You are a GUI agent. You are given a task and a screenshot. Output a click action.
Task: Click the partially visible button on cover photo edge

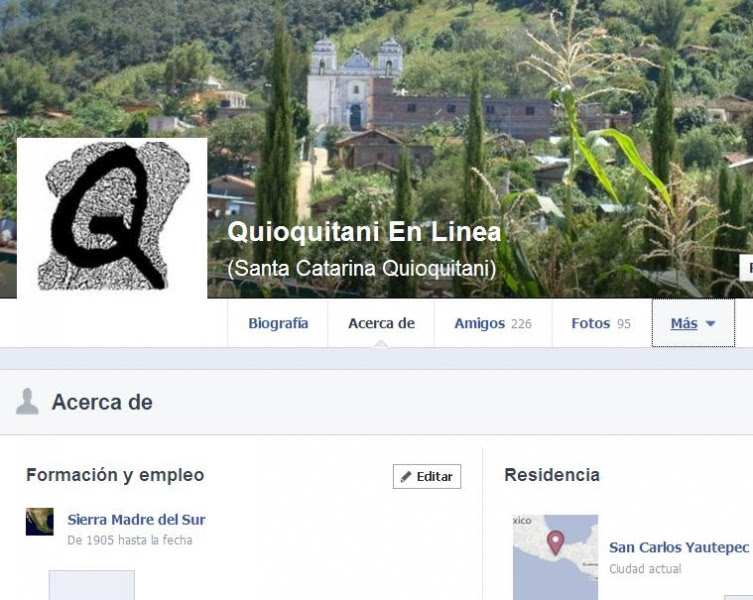pyautogui.click(x=746, y=268)
